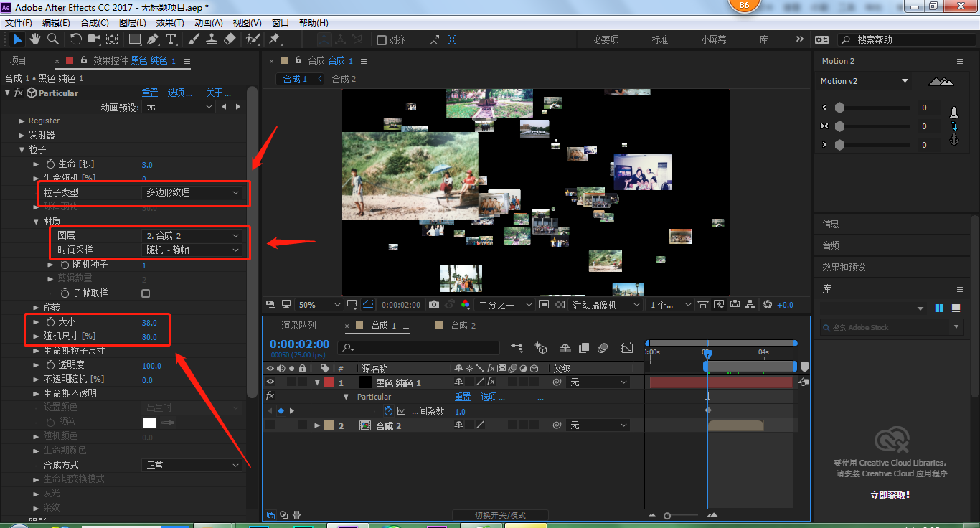
Task: Select the Puppet Pin tool
Action: pyautogui.click(x=274, y=39)
